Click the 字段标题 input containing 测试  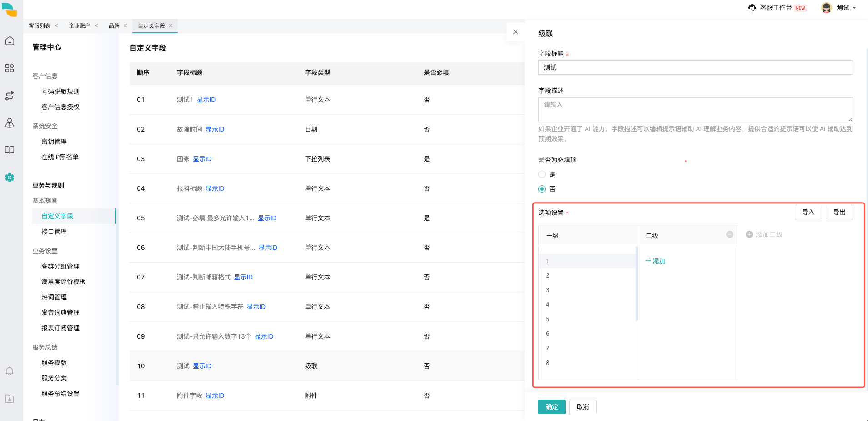point(696,67)
